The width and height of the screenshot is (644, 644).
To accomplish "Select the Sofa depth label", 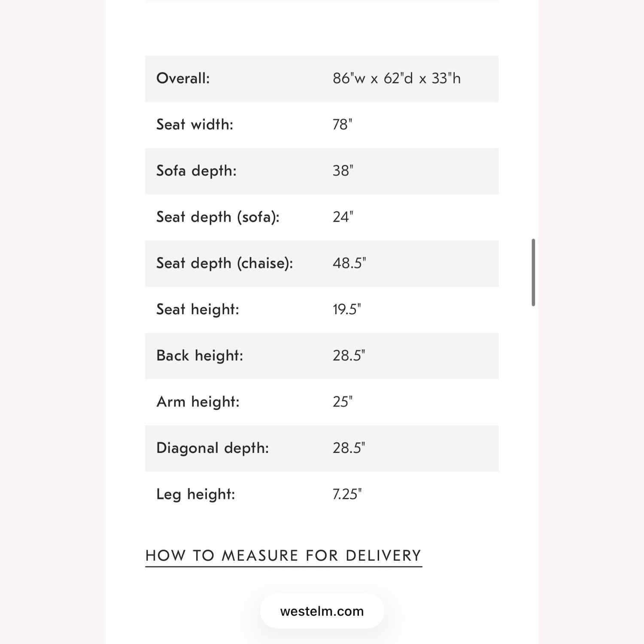I will [x=196, y=171].
